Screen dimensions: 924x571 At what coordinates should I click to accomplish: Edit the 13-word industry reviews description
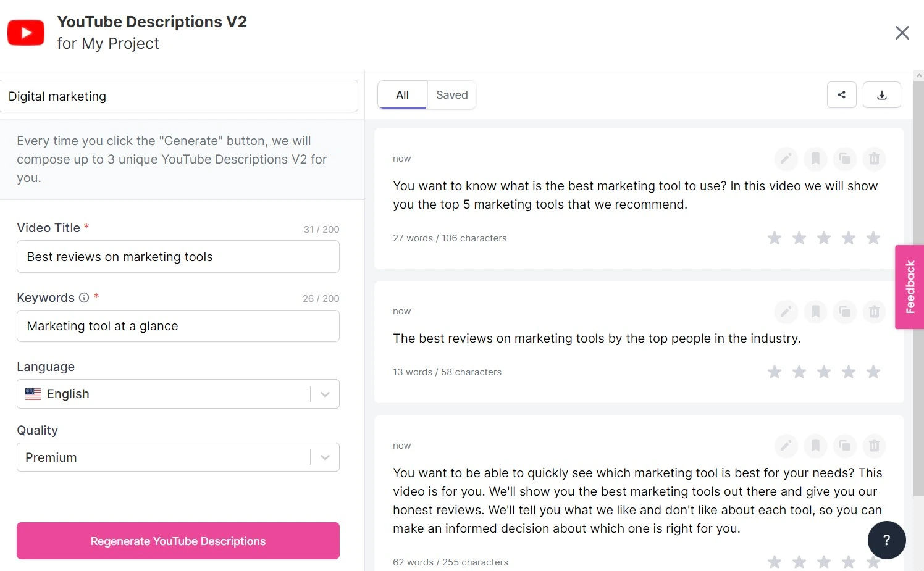tap(786, 311)
